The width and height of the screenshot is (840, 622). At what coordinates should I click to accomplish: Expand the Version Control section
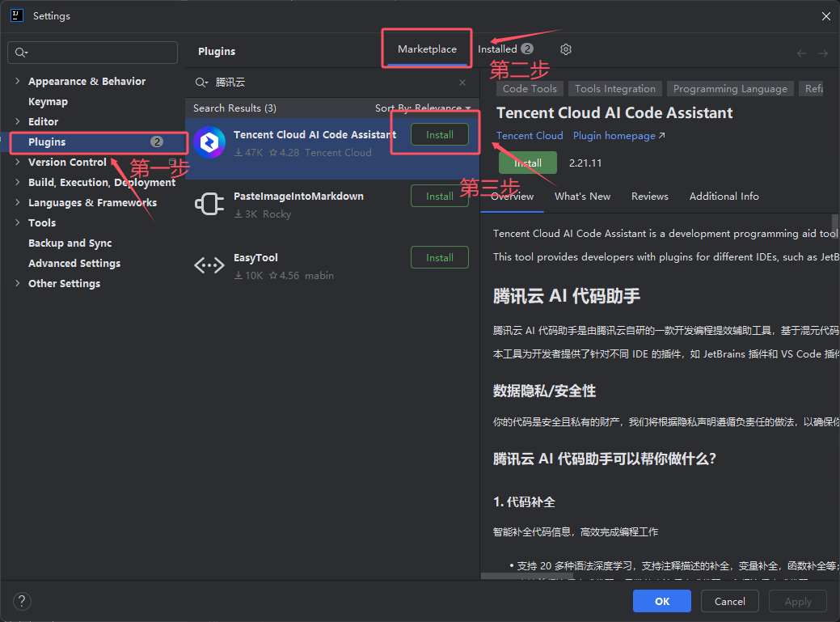pos(17,162)
